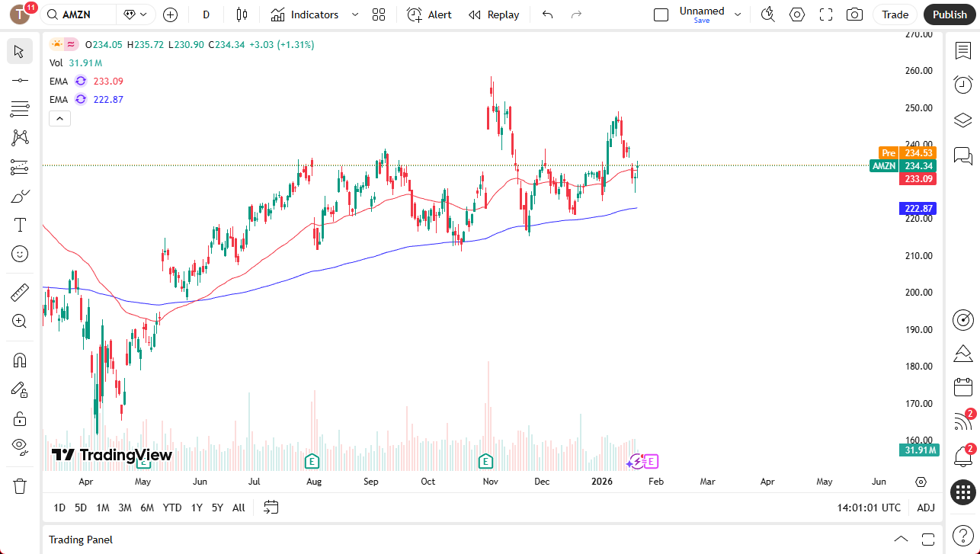Screen dimensions: 980x554
Task: Select the cross cursor tool
Action: tap(20, 51)
